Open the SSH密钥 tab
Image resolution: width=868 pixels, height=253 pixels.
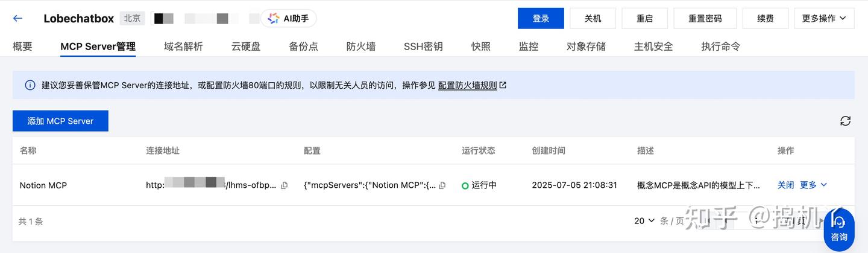[423, 46]
